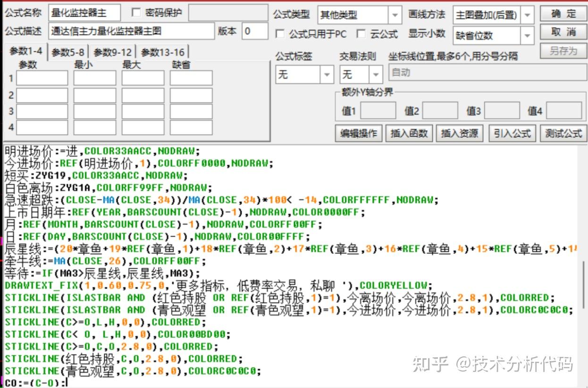The image size is (588, 388).
Task: Click row 2 最大 field
Action: click(143, 95)
